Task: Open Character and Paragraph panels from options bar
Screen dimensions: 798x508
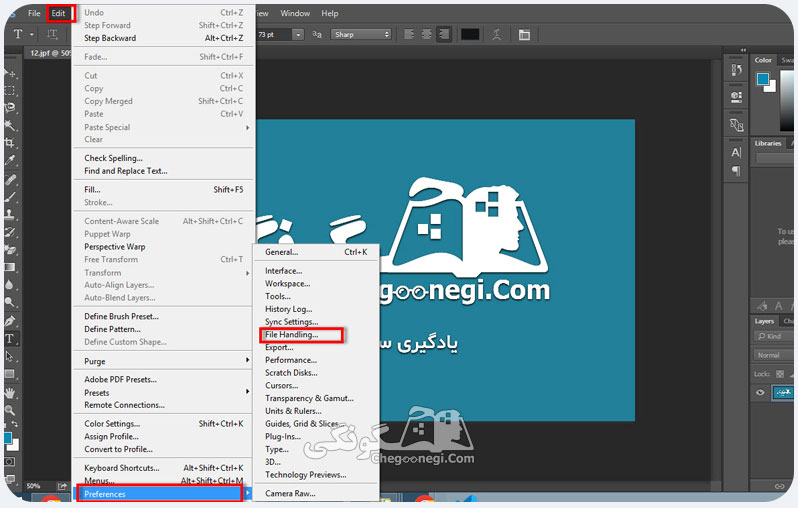Action: (524, 35)
